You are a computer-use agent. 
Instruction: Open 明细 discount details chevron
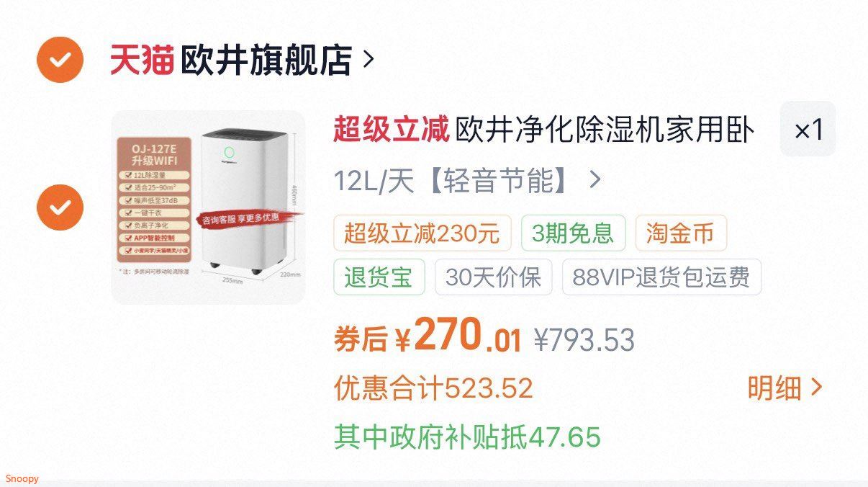(815, 388)
